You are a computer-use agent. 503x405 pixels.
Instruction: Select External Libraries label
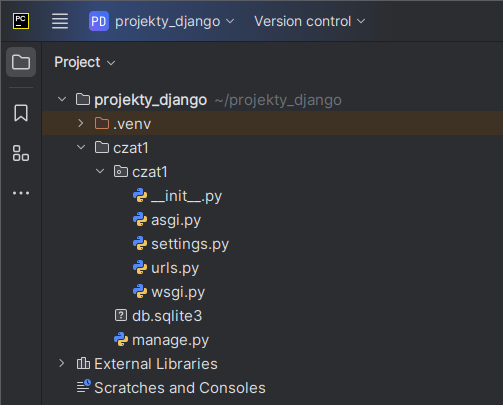coord(156,364)
